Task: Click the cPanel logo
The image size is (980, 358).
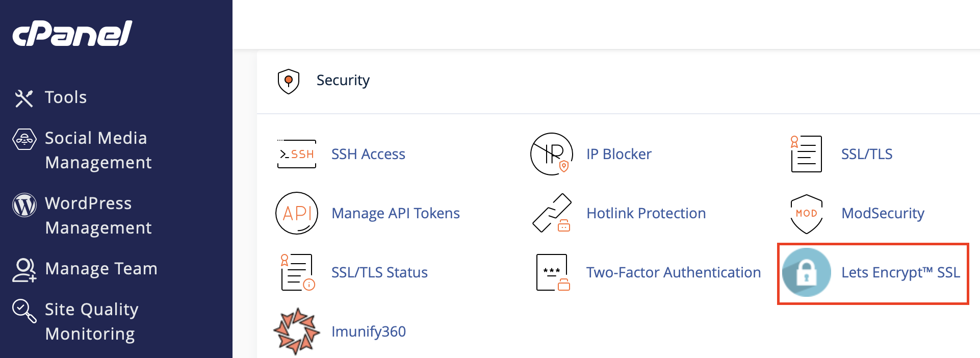Action: pos(72,34)
